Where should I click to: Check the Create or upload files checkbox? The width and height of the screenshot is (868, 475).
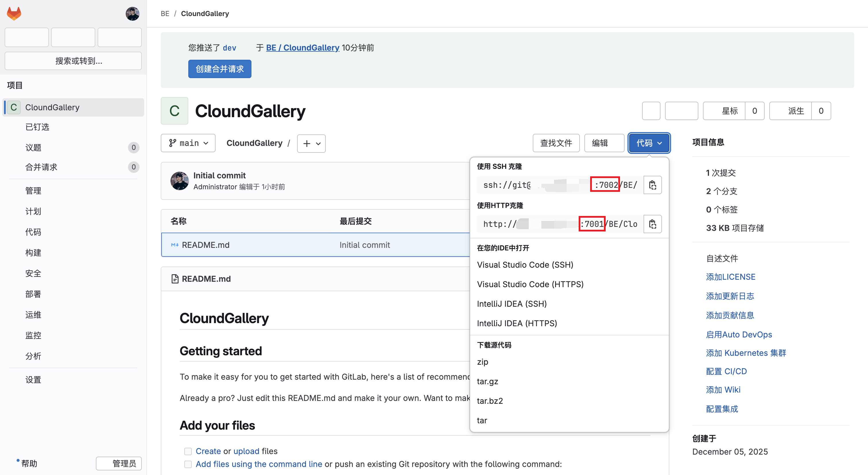(188, 451)
